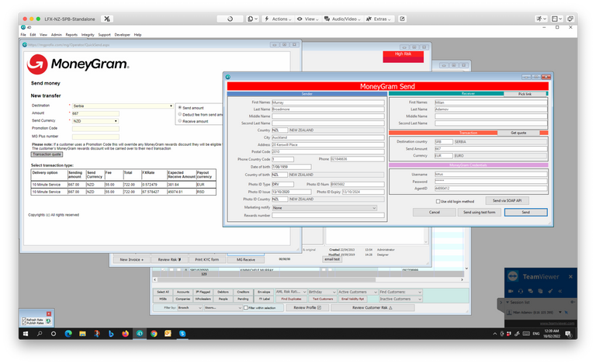596x364 pixels.
Task: Click the MG Receive button
Action: (245, 259)
